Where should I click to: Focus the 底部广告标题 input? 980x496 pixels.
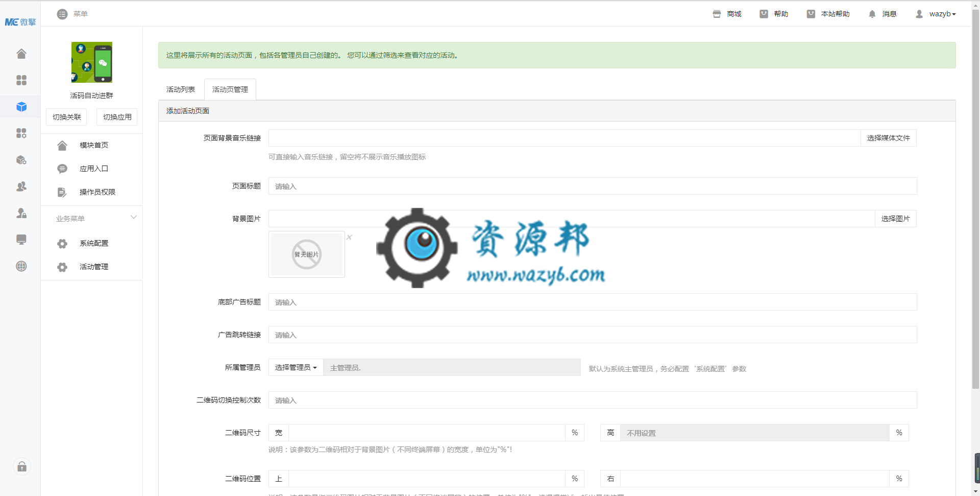[593, 302]
